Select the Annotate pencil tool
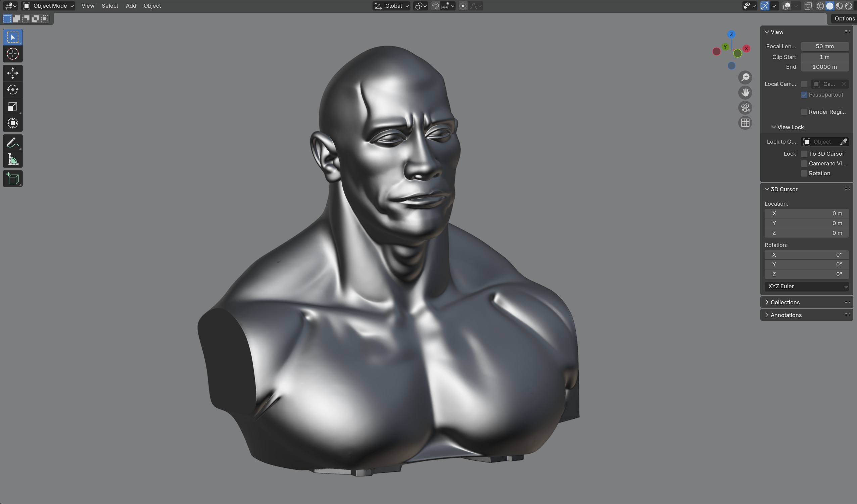The height and width of the screenshot is (504, 857). (12, 143)
